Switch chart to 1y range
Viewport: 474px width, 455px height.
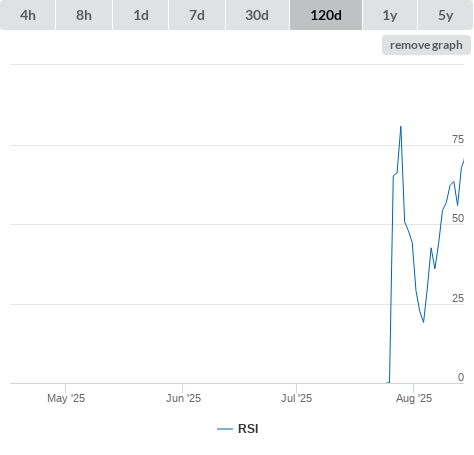coord(390,15)
